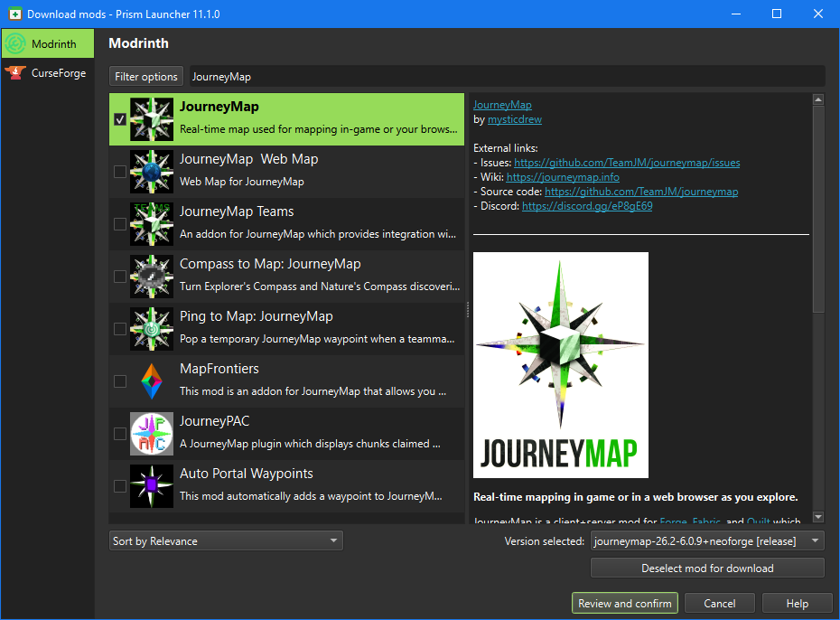
Task: Click the Auto Portal Waypoints purple icon
Action: 152,486
